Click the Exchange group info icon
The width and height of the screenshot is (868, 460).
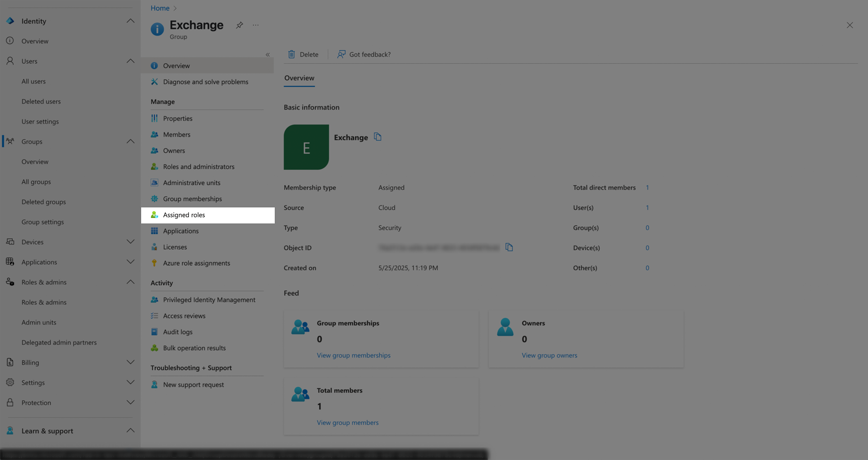[157, 30]
